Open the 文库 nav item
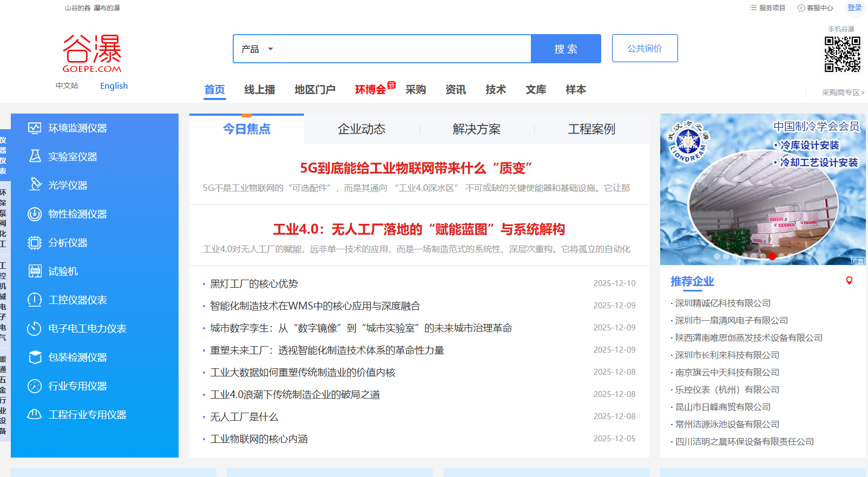Image resolution: width=868 pixels, height=477 pixels. click(536, 90)
